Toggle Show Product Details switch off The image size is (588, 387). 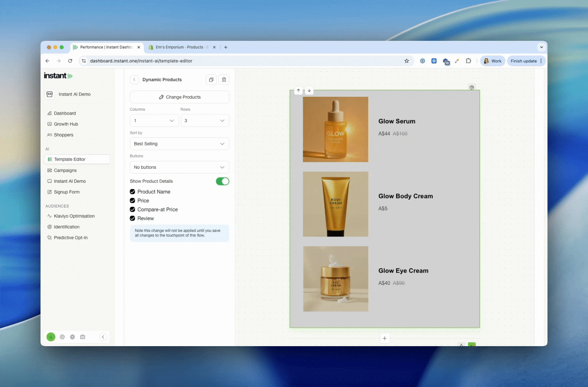222,181
